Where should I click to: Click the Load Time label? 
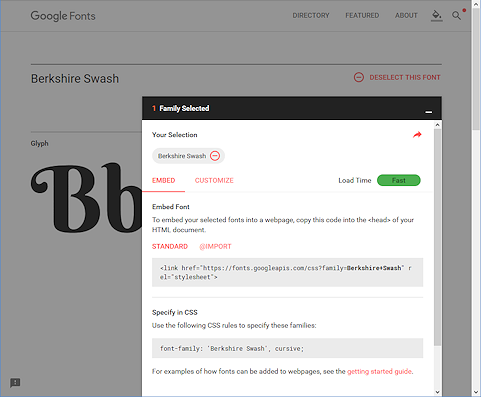click(355, 180)
